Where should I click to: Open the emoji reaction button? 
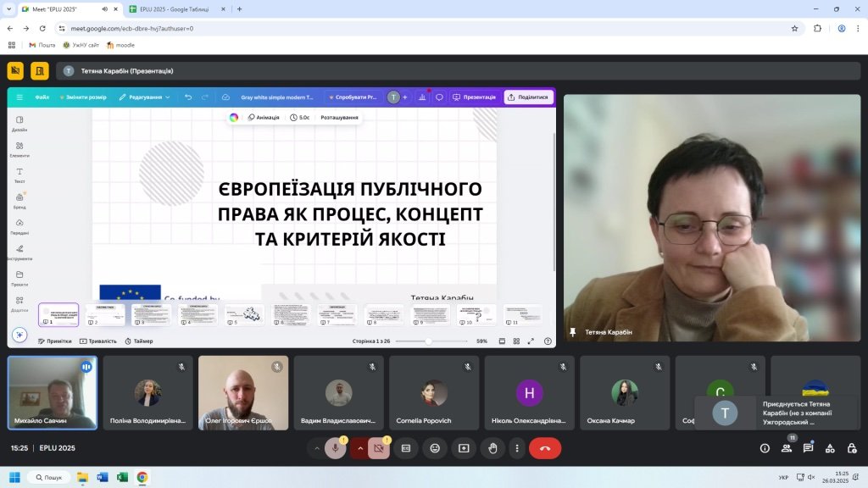click(x=435, y=448)
